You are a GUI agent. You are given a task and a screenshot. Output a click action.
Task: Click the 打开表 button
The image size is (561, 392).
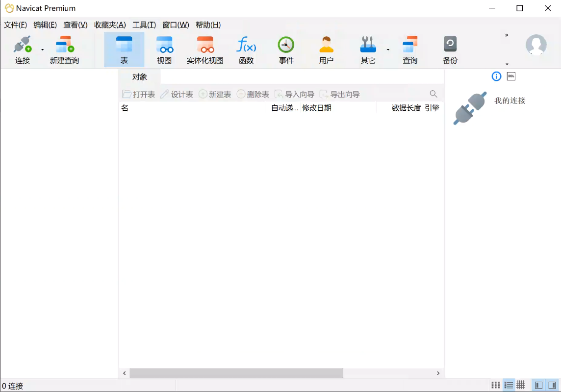[x=138, y=95]
